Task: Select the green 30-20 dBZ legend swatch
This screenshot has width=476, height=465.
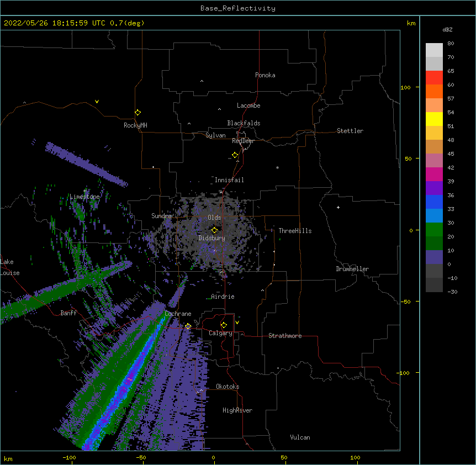Action: coord(434,230)
